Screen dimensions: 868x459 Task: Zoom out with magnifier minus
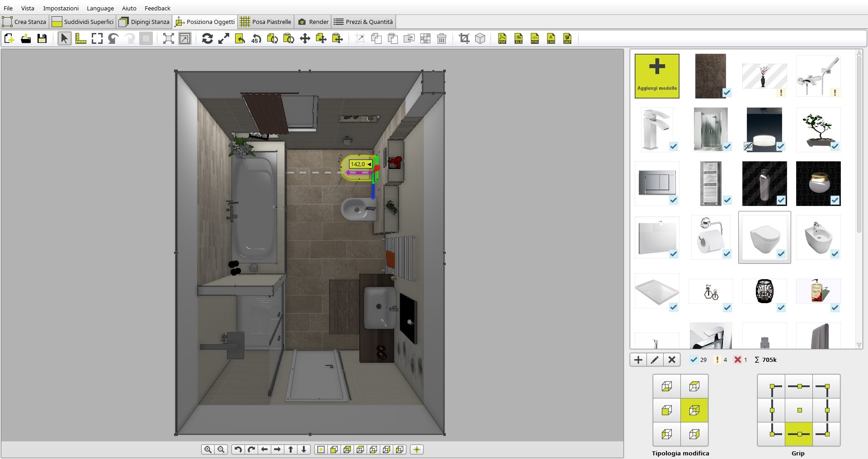coord(221,450)
